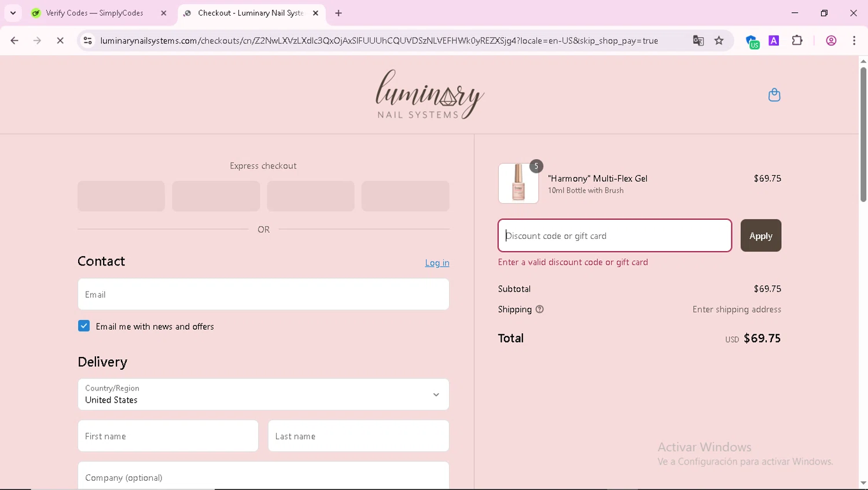868x490 pixels.
Task: Select the Checkout - Luminary Nail Systems tab
Action: (x=251, y=13)
